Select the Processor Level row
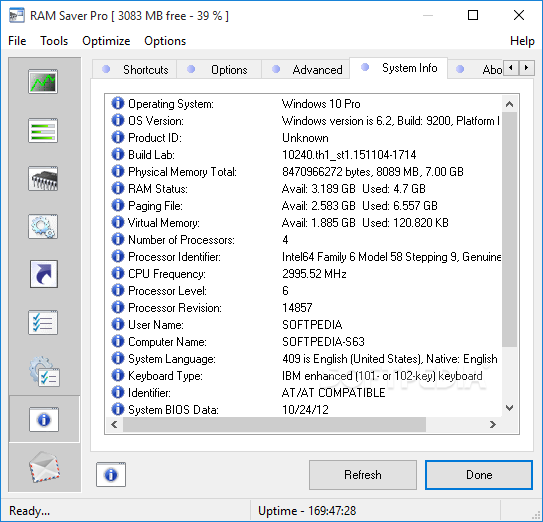Screen dimensions: 543x522 (304, 290)
